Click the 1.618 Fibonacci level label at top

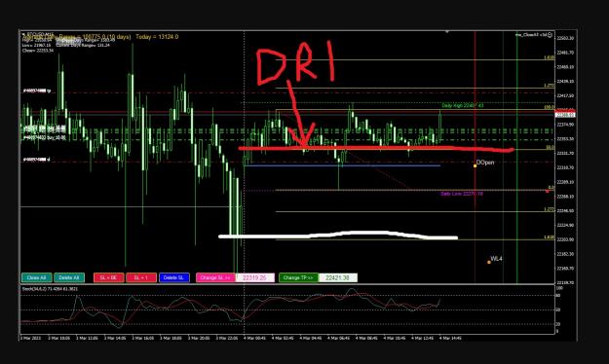coord(549,57)
